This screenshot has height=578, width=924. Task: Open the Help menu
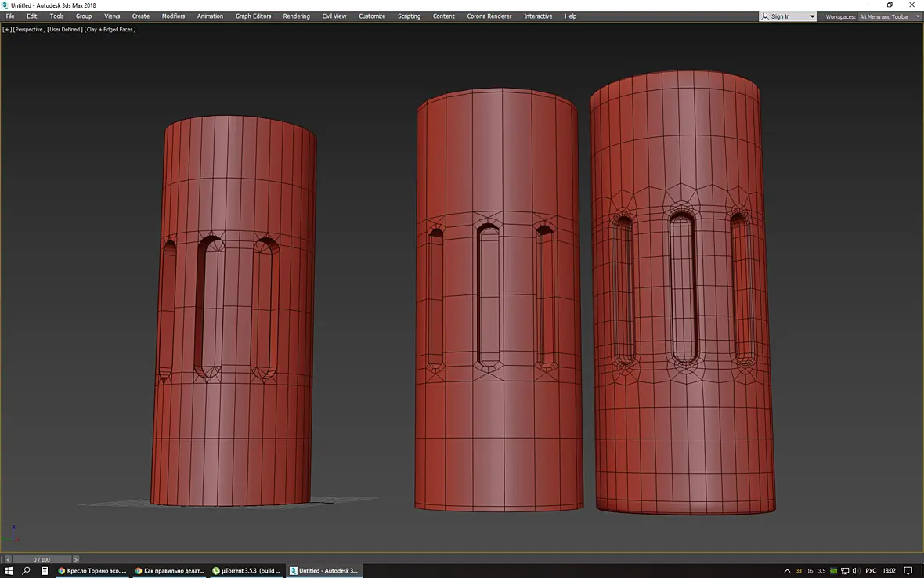[x=570, y=16]
